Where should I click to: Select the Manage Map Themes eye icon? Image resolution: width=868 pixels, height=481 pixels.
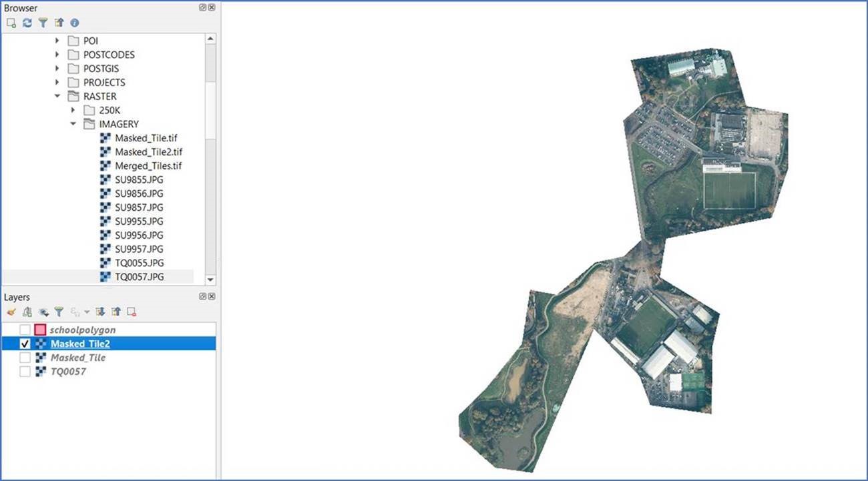(43, 312)
